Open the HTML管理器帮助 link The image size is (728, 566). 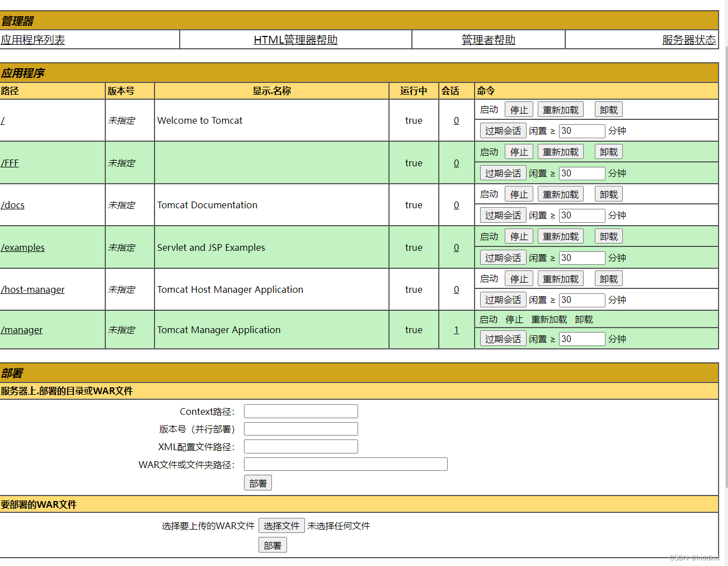295,40
